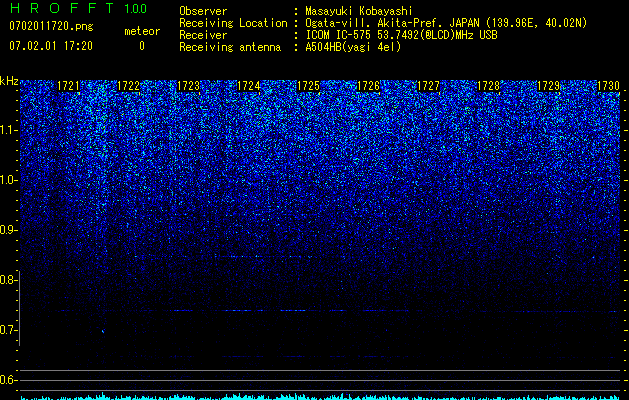Click the 1729 time marker
The height and width of the screenshot is (400, 629).
pyautogui.click(x=548, y=86)
